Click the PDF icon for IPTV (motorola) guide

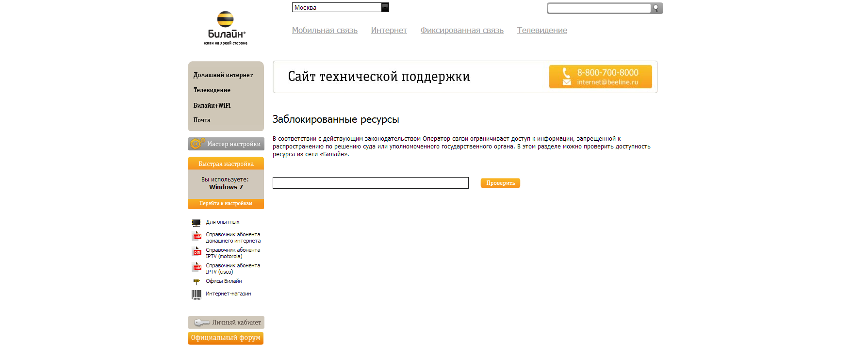pyautogui.click(x=197, y=251)
